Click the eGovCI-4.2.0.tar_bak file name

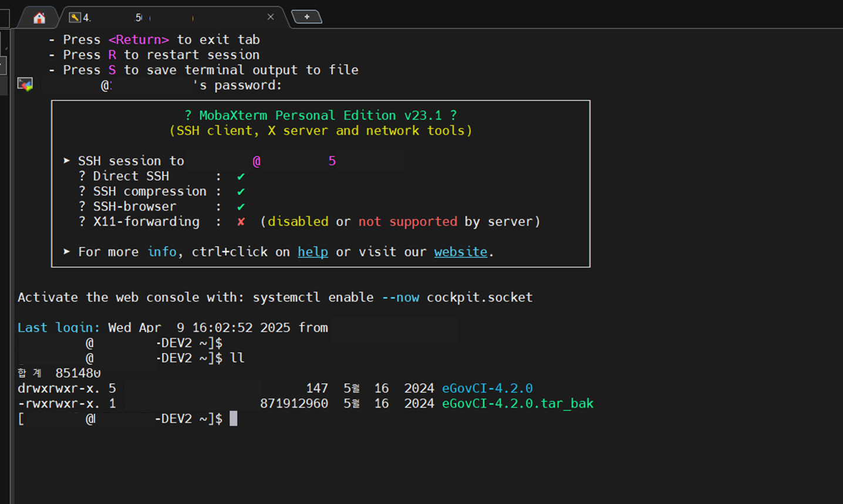(x=518, y=404)
